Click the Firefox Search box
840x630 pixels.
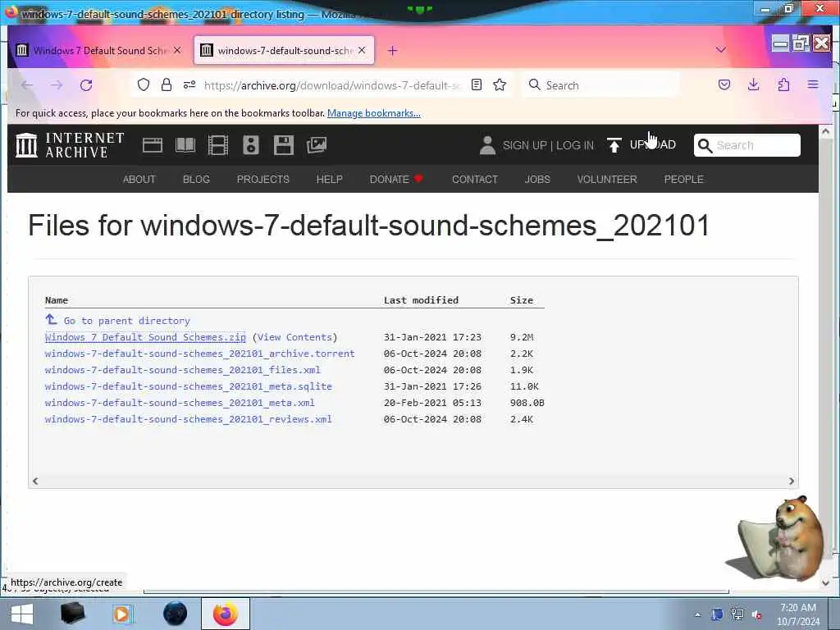600,85
